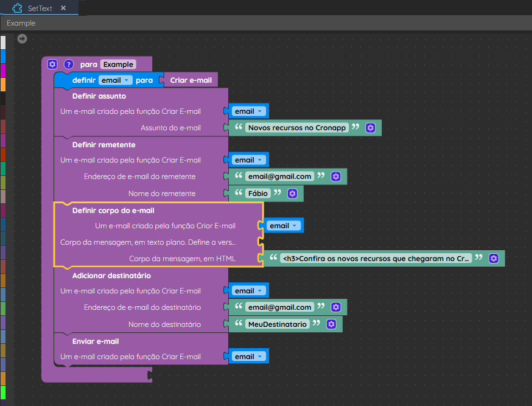Click the definir label on blue variable block
Screen dimensions: 532x406
click(84, 80)
